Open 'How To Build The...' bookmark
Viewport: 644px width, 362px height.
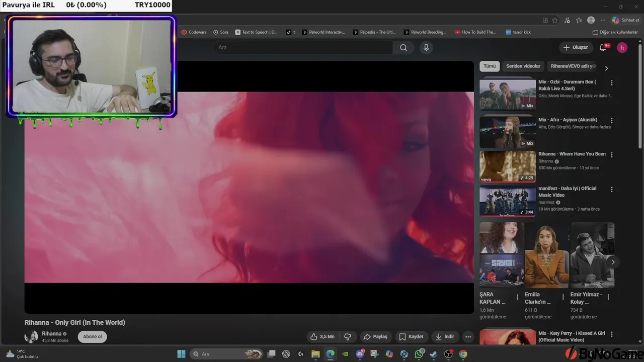coord(475,32)
